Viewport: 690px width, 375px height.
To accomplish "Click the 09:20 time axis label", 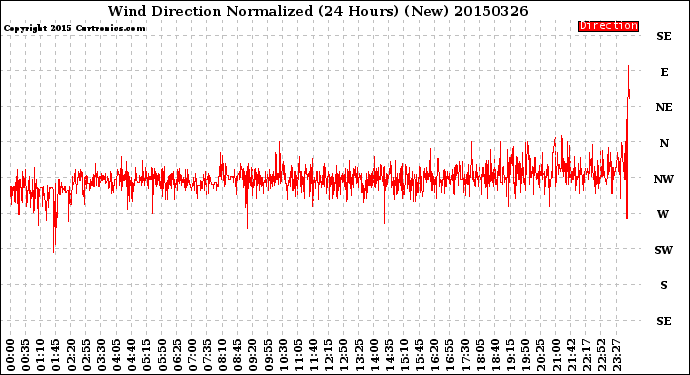I will click(x=253, y=355).
